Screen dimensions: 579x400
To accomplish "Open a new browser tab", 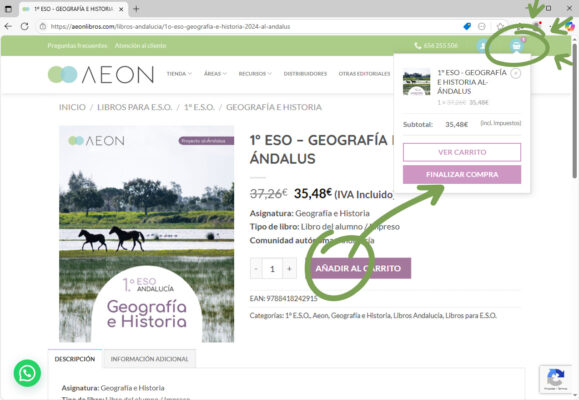I will point(136,8).
